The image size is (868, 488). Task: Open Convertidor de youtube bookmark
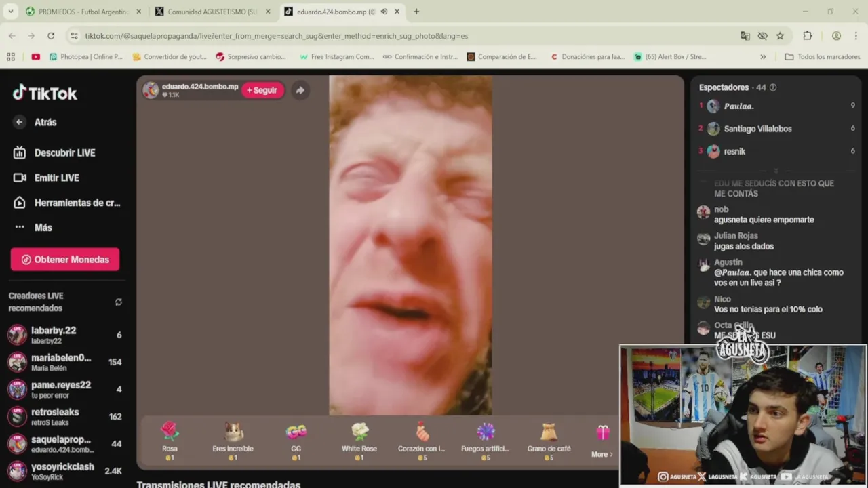[x=170, y=57]
